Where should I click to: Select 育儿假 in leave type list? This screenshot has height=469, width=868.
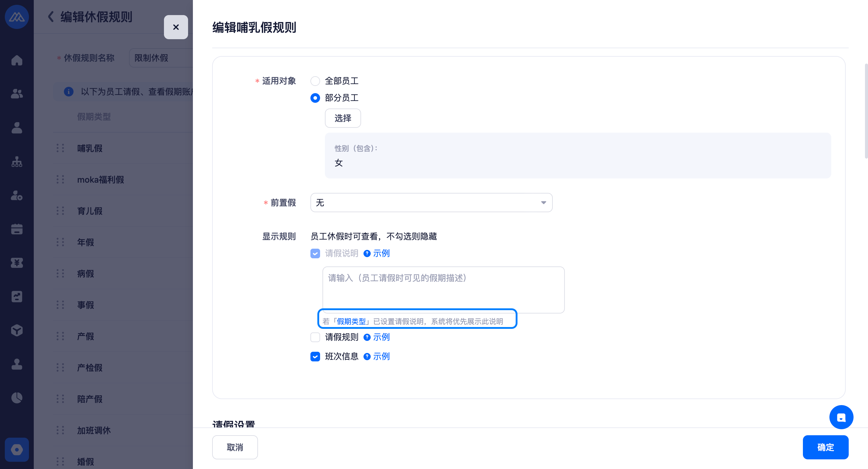point(90,211)
